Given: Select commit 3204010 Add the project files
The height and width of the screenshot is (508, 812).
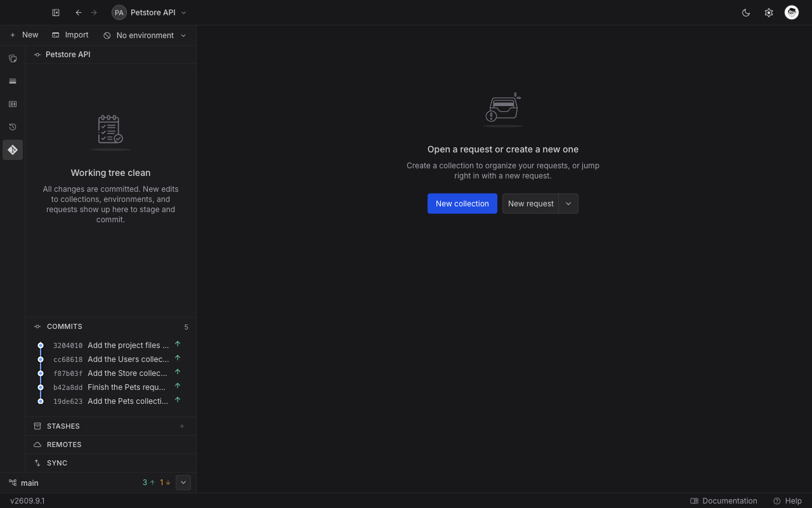Looking at the screenshot, I should pos(110,345).
